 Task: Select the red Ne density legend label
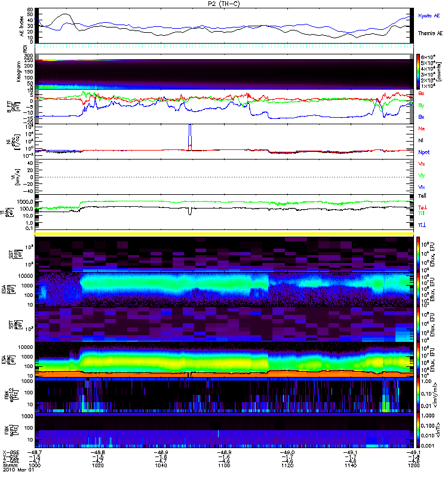coord(422,128)
